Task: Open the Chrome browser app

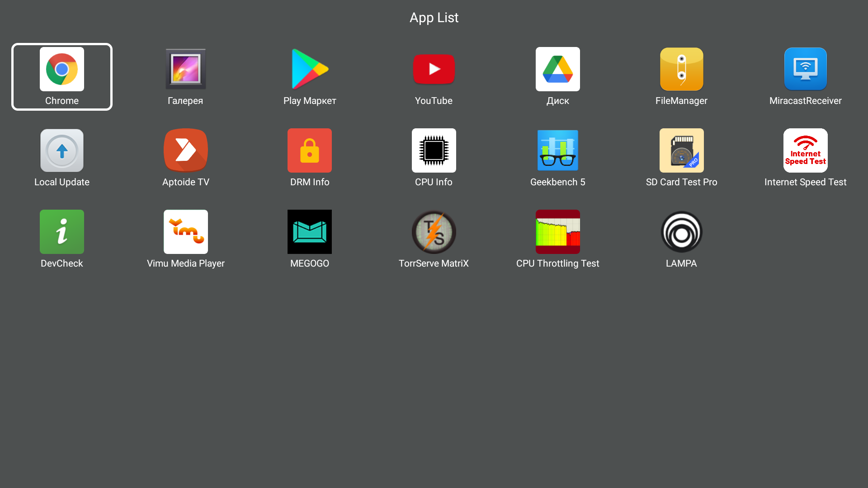Action: [62, 70]
